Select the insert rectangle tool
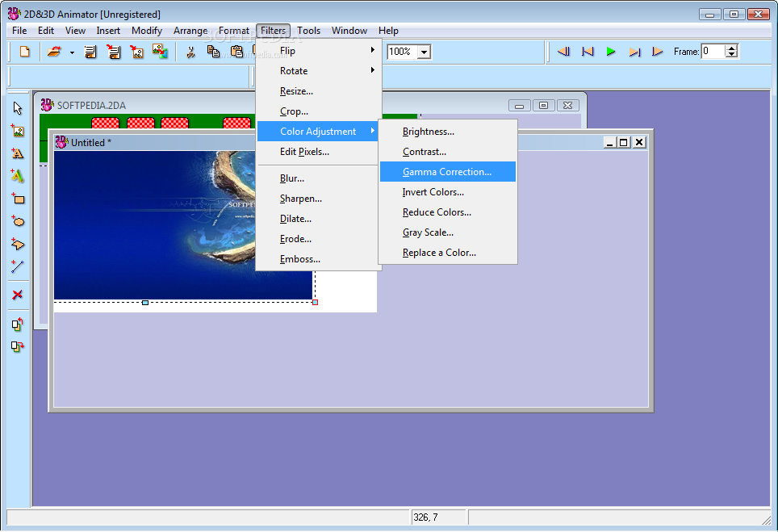The height and width of the screenshot is (532, 778). point(18,199)
